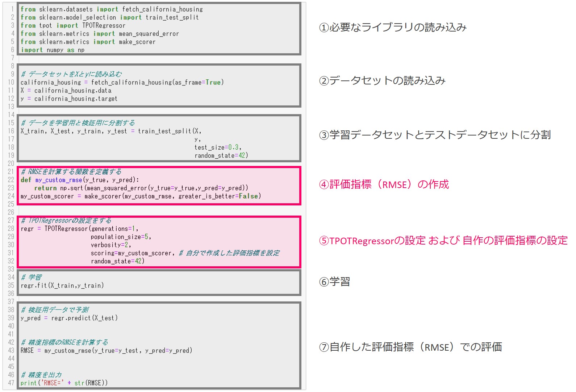Screen dimensions: 576x392
Task: Click the annotation '⑥学習'
Action: (x=334, y=282)
